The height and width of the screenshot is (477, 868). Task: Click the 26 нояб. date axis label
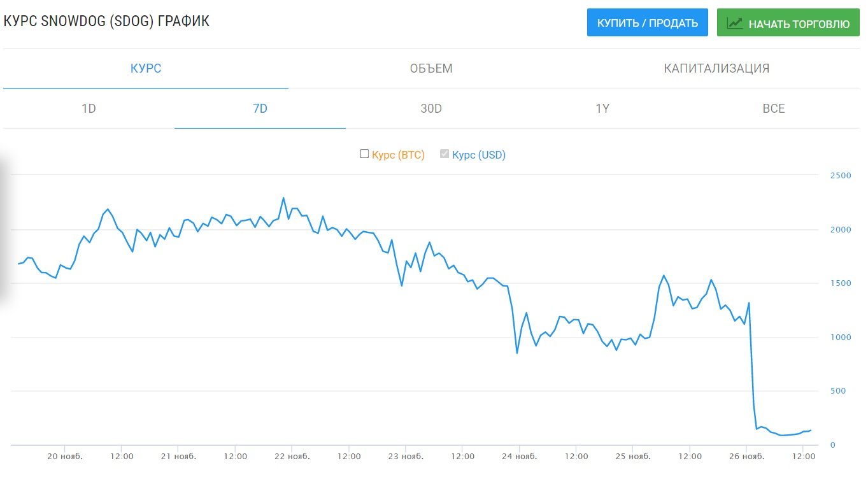click(x=746, y=456)
